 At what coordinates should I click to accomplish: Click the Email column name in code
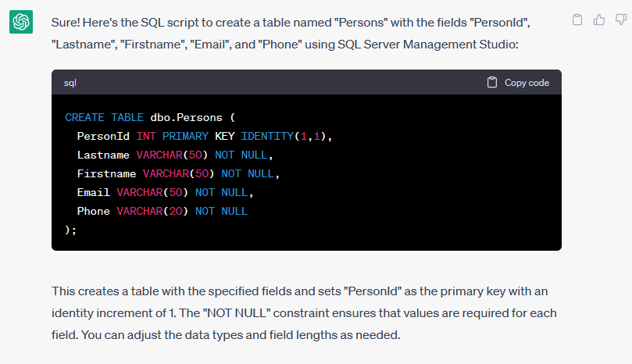click(x=93, y=192)
